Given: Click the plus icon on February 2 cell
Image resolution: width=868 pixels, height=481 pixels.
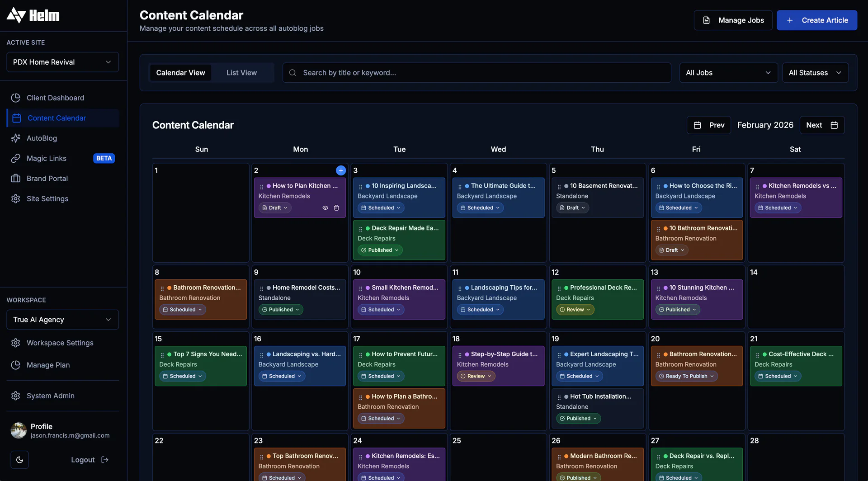Looking at the screenshot, I should 341,170.
